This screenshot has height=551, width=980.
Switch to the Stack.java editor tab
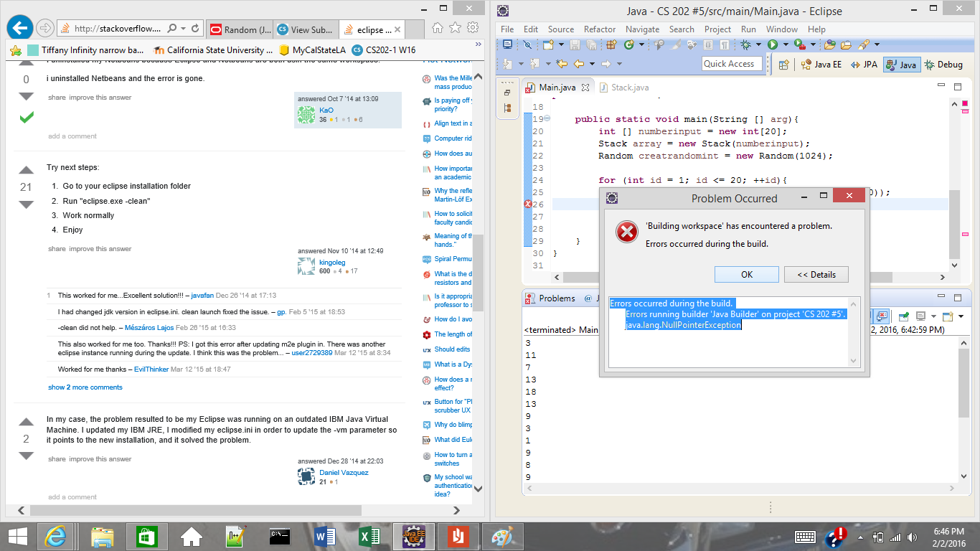tap(629, 88)
